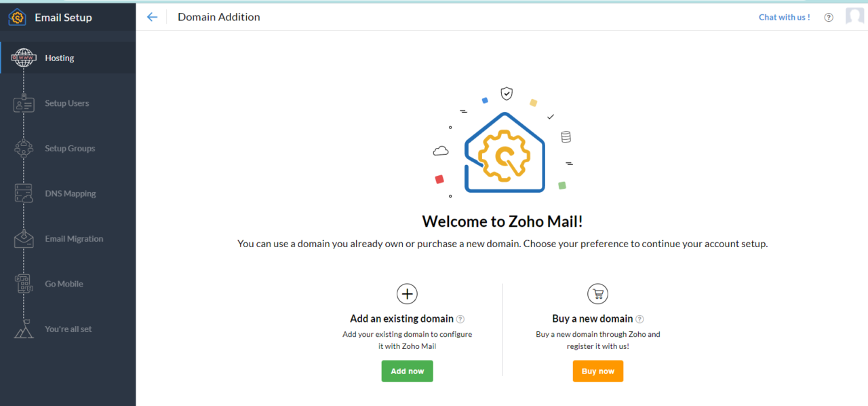Click the Email Setup gear logo
The width and height of the screenshot is (868, 406).
click(16, 17)
